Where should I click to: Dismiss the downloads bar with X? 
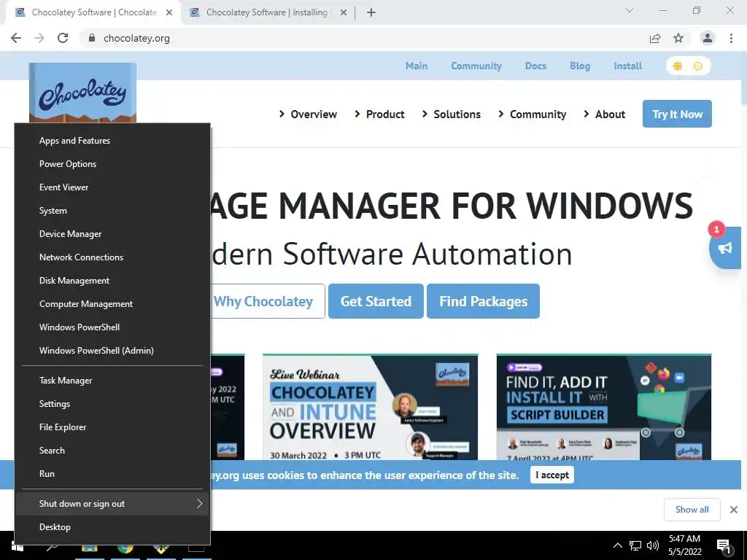(734, 510)
